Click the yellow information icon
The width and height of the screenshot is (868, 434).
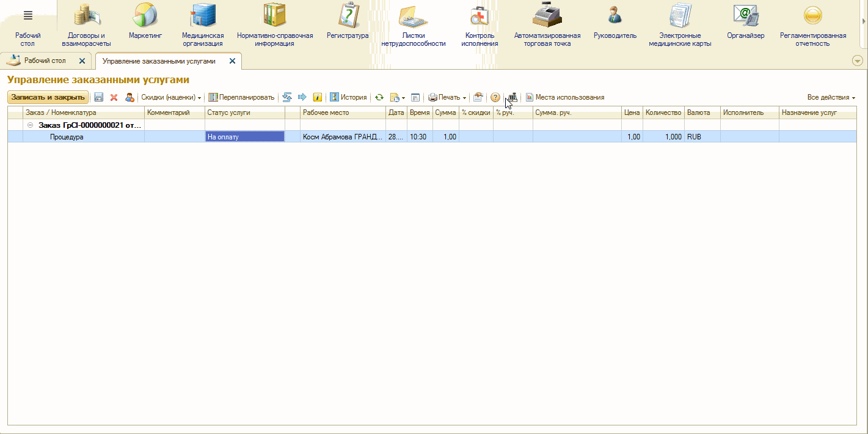coord(318,97)
